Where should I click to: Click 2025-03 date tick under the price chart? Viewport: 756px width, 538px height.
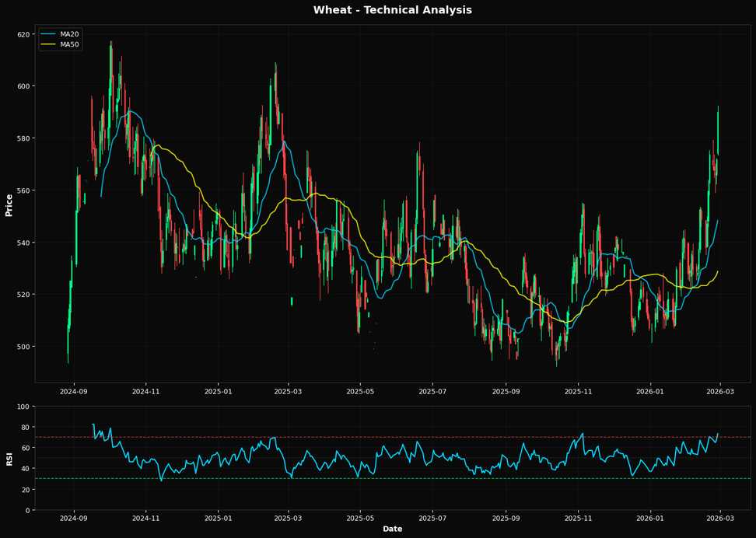click(x=289, y=391)
